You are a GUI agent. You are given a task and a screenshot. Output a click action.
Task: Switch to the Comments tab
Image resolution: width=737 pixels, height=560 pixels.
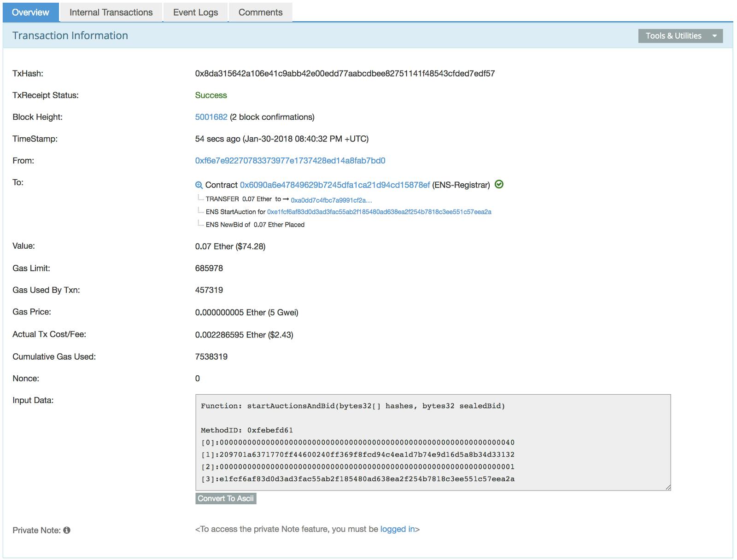260,12
